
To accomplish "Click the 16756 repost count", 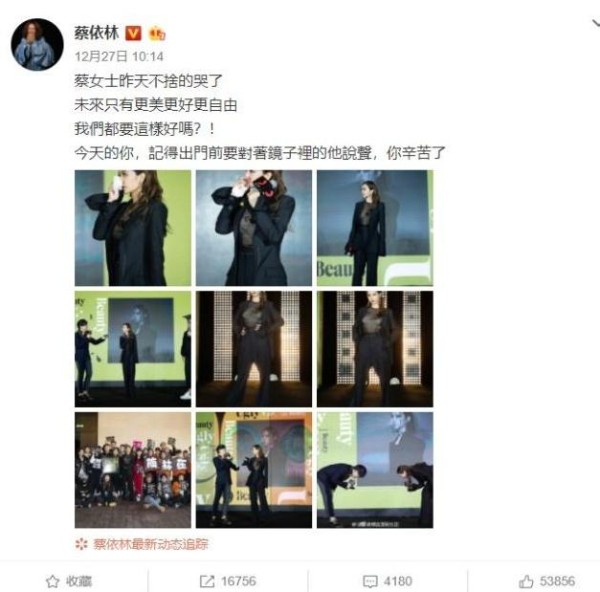I will [238, 581].
